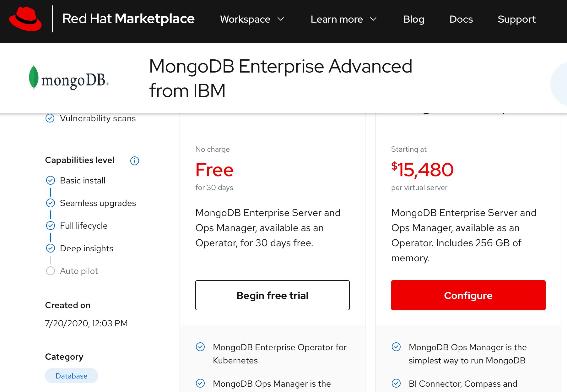Click the 'Capabilities level' heading

click(80, 160)
